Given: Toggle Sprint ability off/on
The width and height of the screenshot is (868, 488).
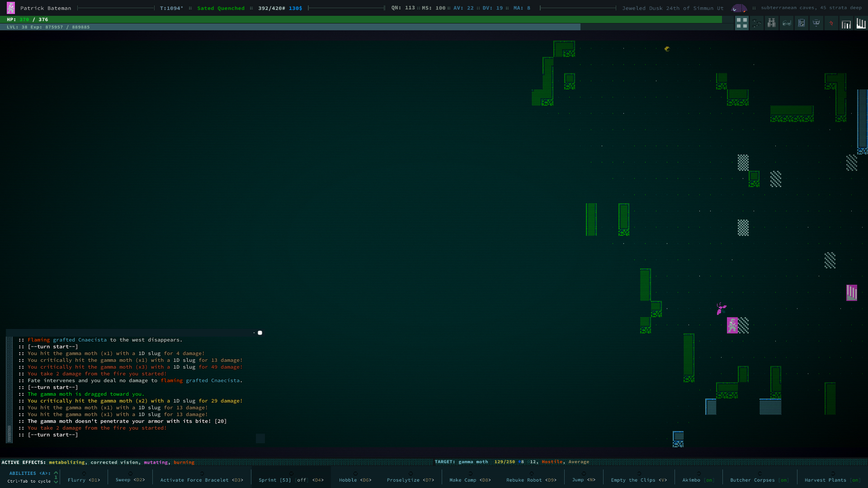Looking at the screenshot, I should (291, 480).
